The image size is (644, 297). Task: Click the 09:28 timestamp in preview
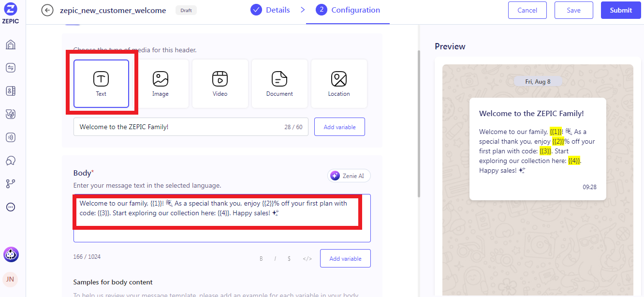point(589,187)
